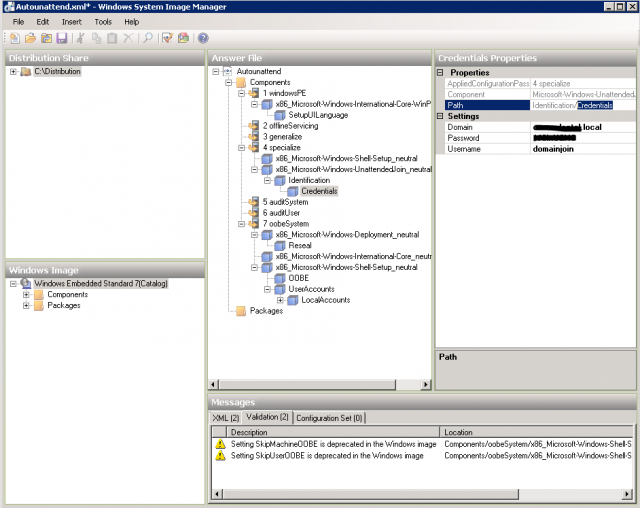This screenshot has width=640, height=508.
Task: Open the Tools menu
Action: (x=103, y=21)
